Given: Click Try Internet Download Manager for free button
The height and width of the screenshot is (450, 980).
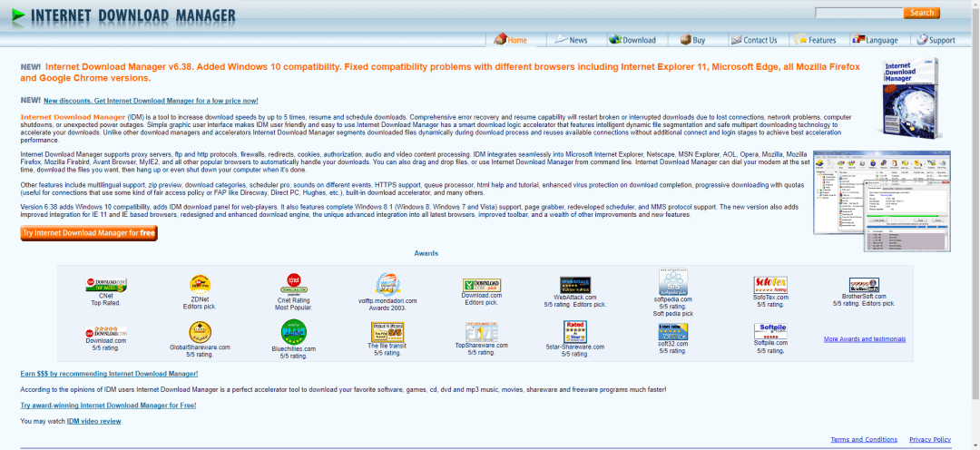Looking at the screenshot, I should coord(89,233).
